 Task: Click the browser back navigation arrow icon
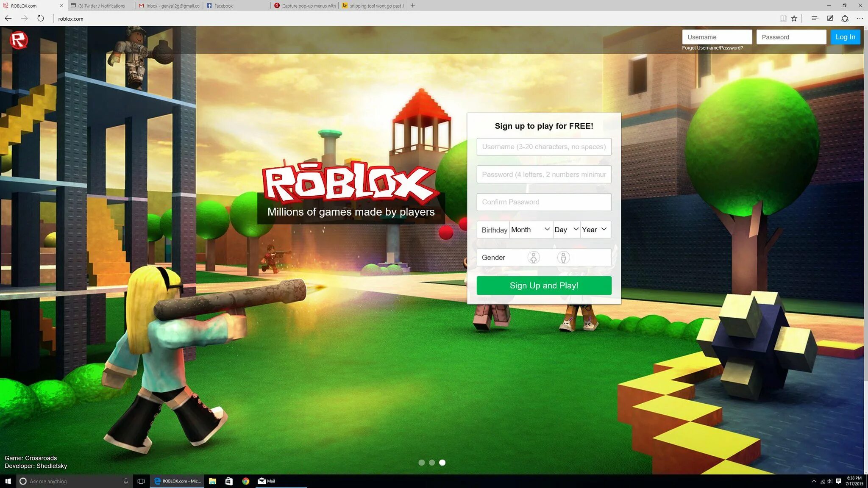pyautogui.click(x=8, y=19)
